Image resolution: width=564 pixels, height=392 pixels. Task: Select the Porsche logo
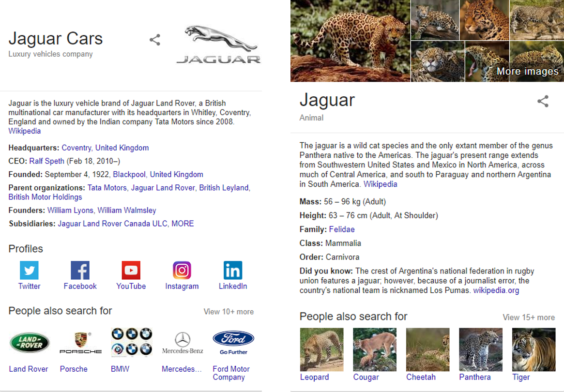click(x=80, y=343)
